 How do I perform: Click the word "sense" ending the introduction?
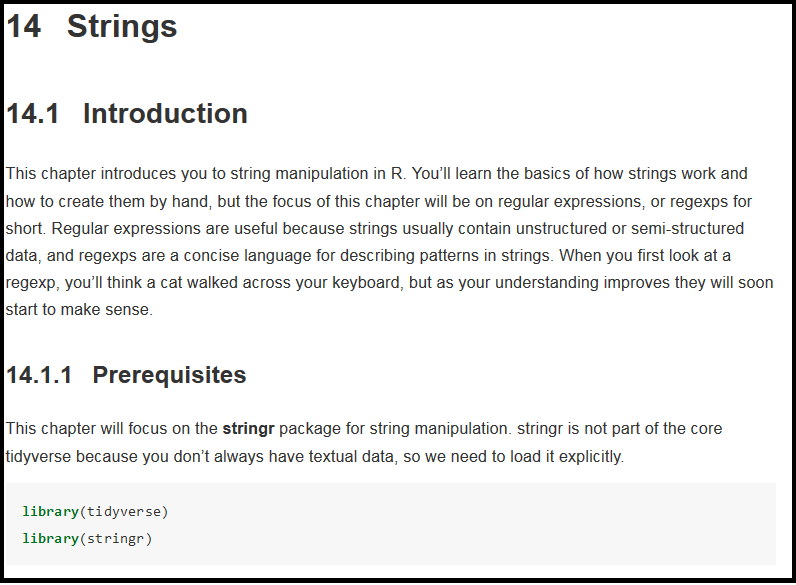point(132,310)
